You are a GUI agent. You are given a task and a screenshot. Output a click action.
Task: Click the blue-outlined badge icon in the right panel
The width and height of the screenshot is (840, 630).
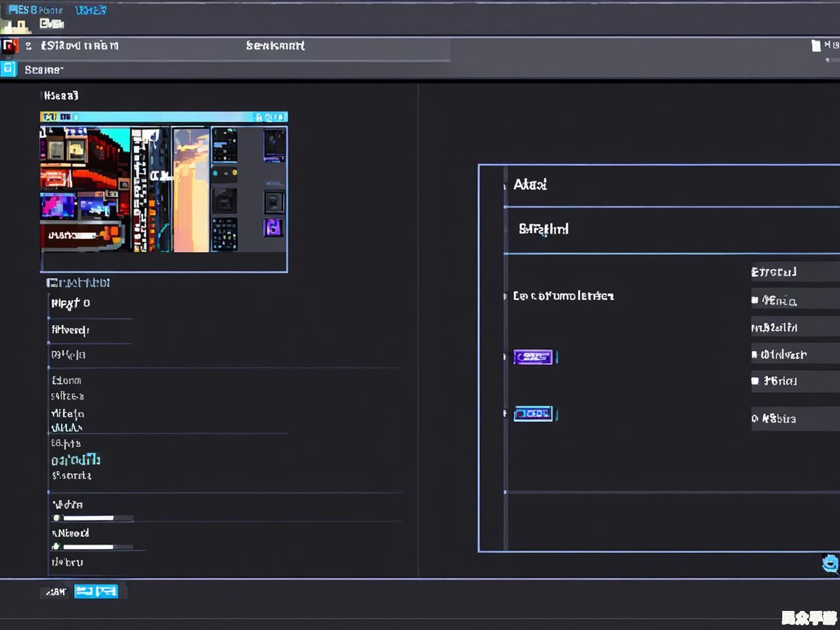point(533,413)
